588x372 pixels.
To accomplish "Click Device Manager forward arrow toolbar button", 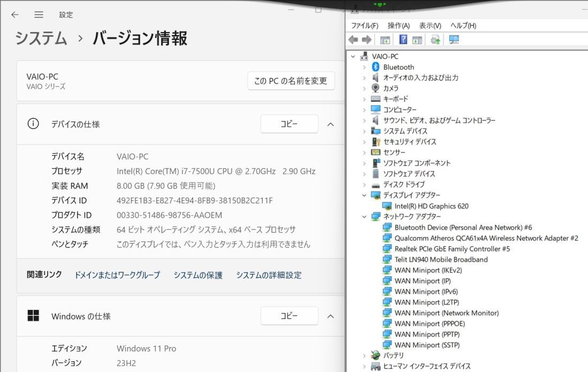I will [366, 40].
